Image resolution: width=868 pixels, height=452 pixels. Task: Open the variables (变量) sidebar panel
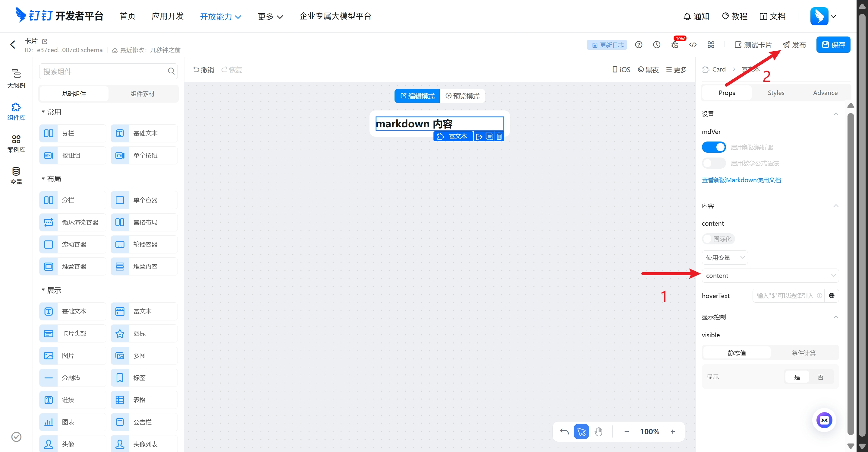pos(16,175)
